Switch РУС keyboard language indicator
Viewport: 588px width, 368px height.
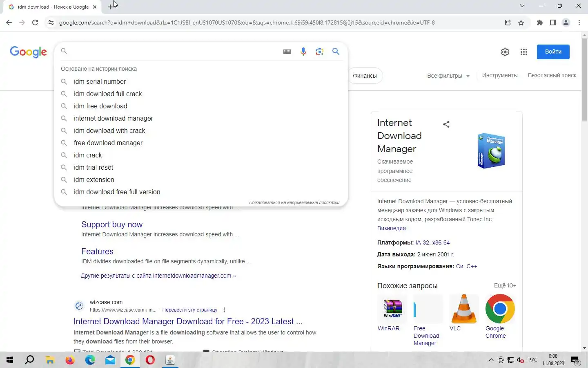pos(533,360)
